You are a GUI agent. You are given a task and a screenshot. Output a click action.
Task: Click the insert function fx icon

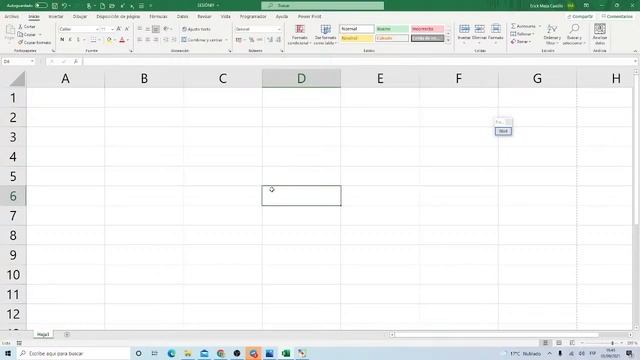point(76,62)
